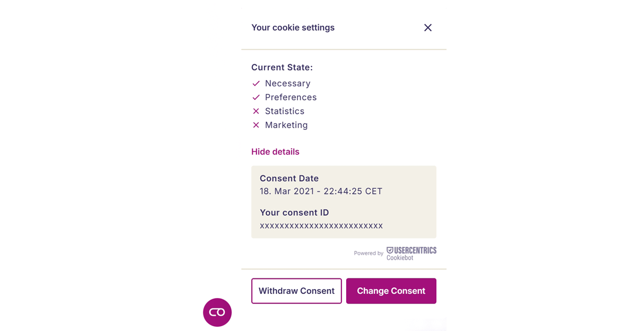
Task: Click the Change Consent button
Action: click(391, 291)
